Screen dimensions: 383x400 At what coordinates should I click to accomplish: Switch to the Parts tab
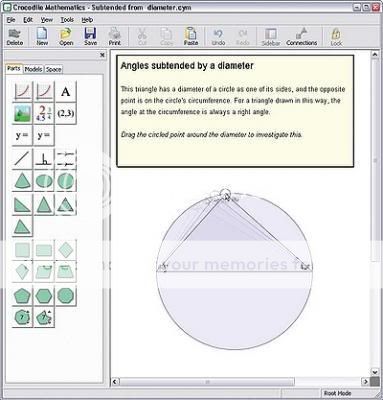14,69
